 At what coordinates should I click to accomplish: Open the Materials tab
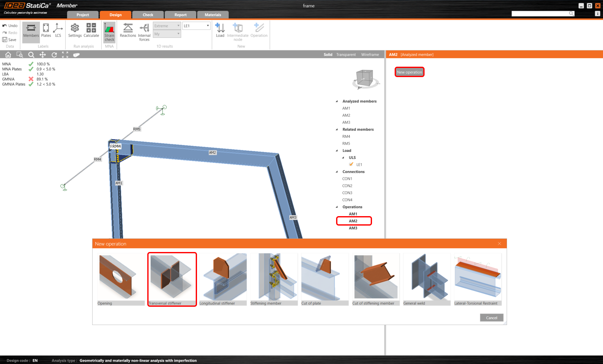(213, 15)
